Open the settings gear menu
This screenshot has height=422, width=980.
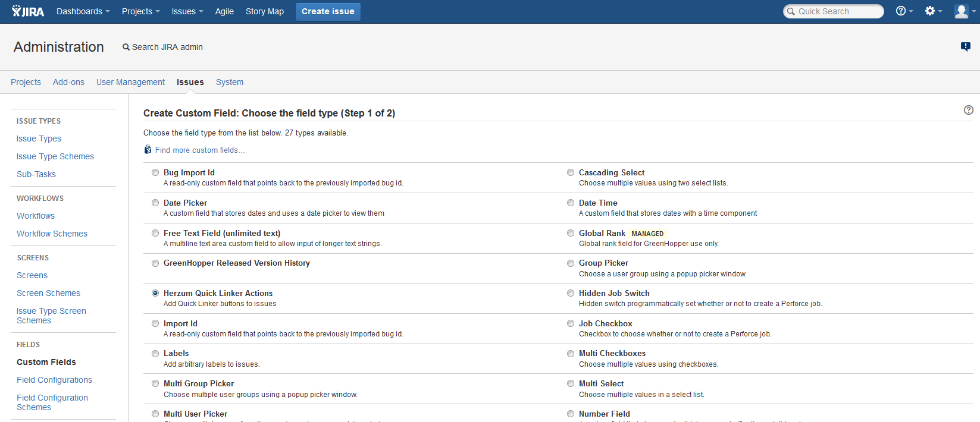tap(932, 11)
